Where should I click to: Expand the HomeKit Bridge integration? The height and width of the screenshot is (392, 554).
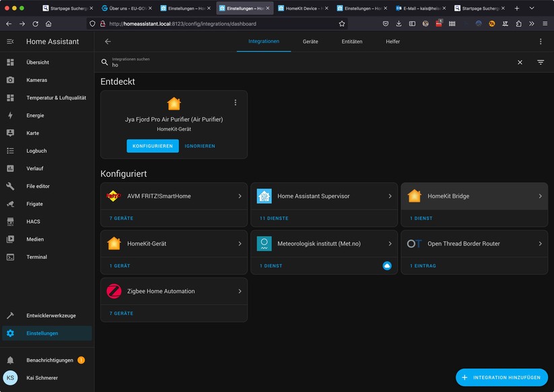click(x=540, y=196)
